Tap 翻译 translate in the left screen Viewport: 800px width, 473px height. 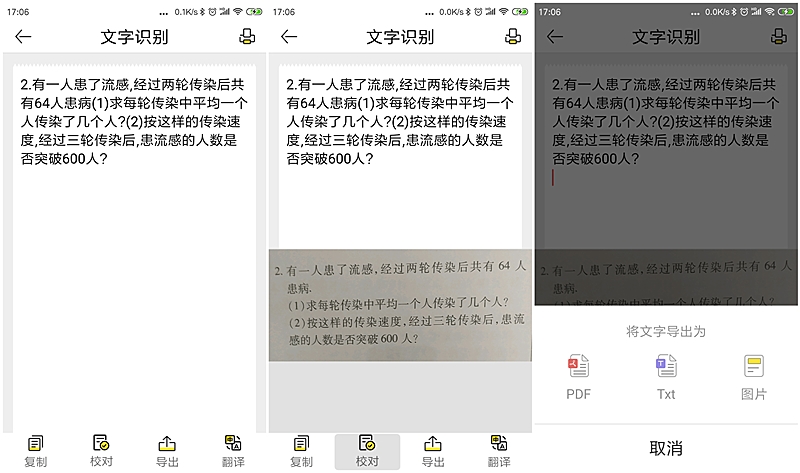click(x=233, y=452)
